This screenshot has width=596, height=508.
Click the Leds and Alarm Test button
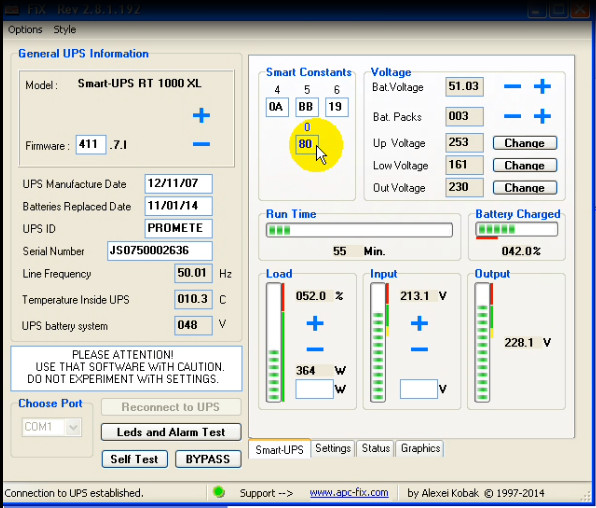(x=171, y=432)
